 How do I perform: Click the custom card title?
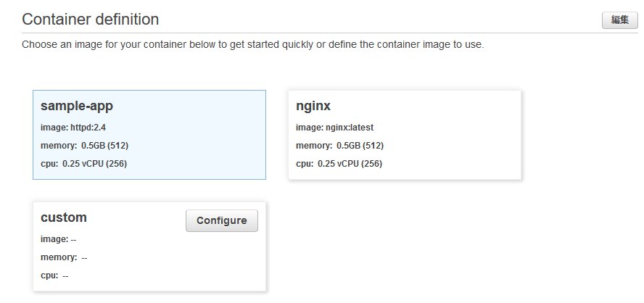coord(64,217)
